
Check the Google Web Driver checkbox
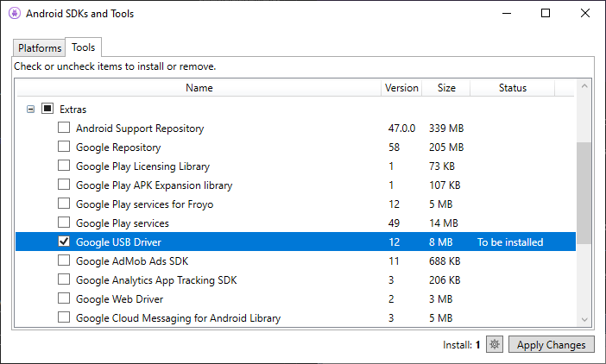(64, 299)
